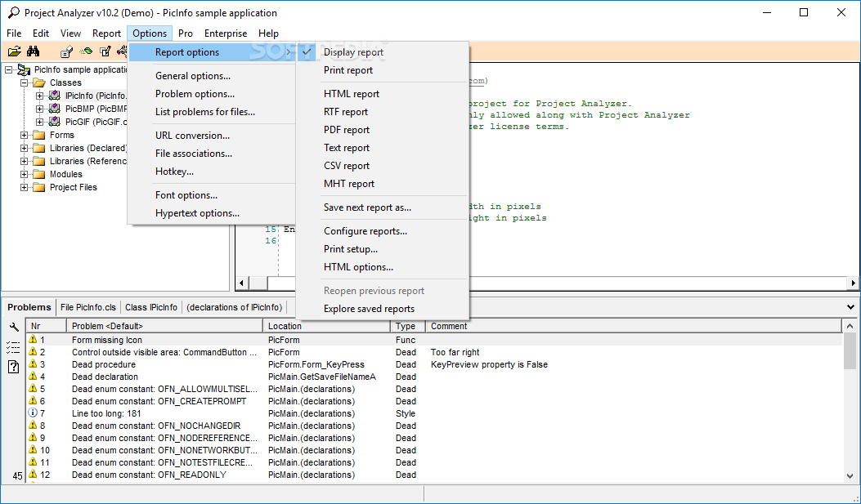Click the wrench icon beside problems list
Viewport: 861px width, 504px height.
coord(14,328)
